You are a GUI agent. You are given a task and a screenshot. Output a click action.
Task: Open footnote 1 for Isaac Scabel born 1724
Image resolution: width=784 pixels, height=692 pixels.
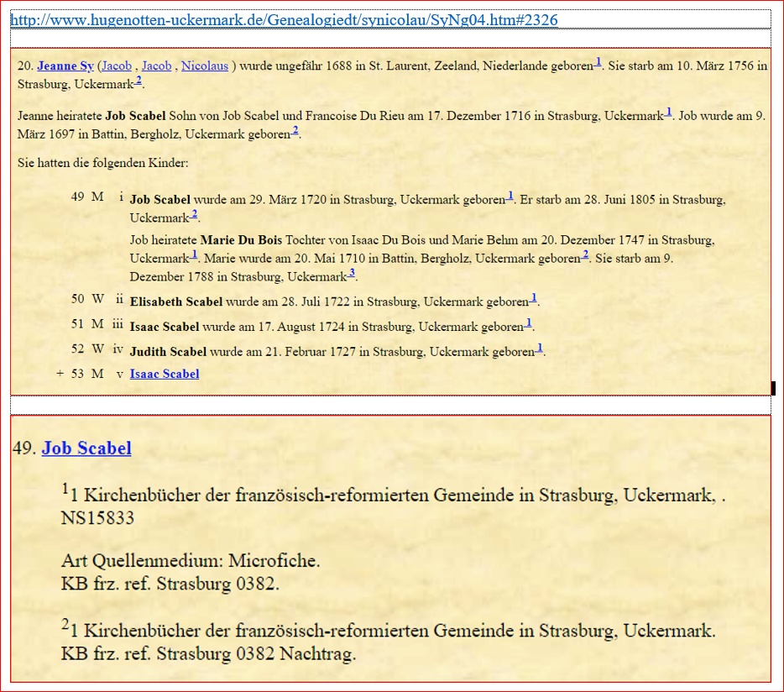click(529, 323)
